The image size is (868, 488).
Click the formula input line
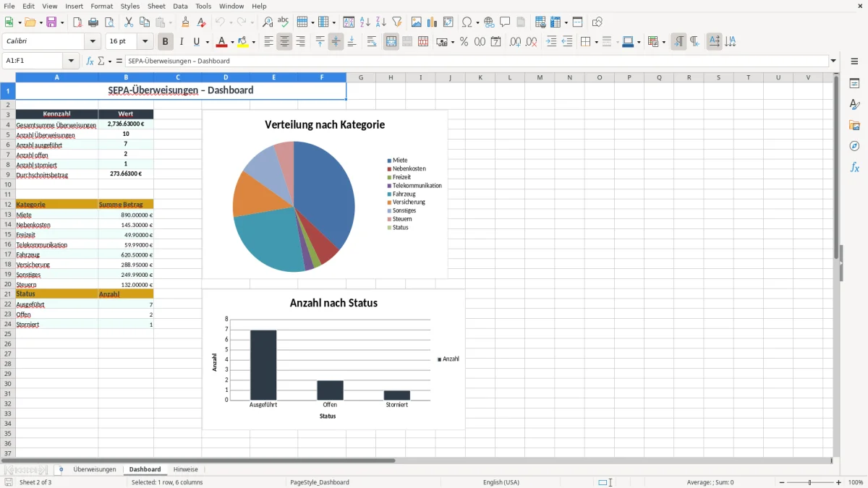pyautogui.click(x=477, y=61)
